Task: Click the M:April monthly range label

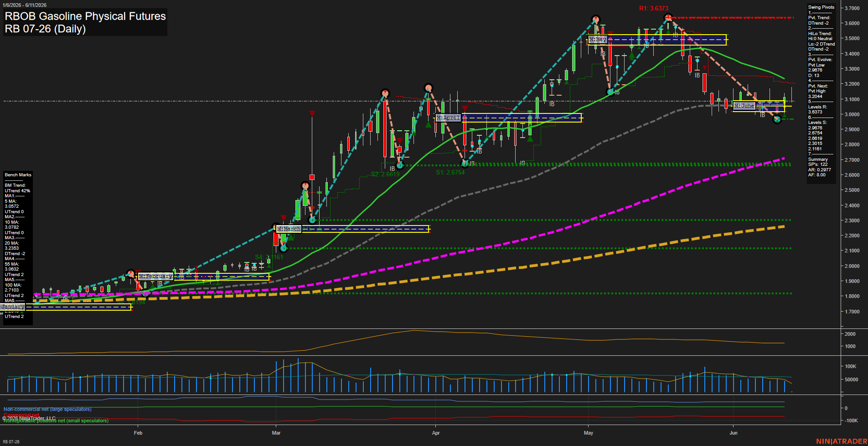Action: click(x=448, y=118)
